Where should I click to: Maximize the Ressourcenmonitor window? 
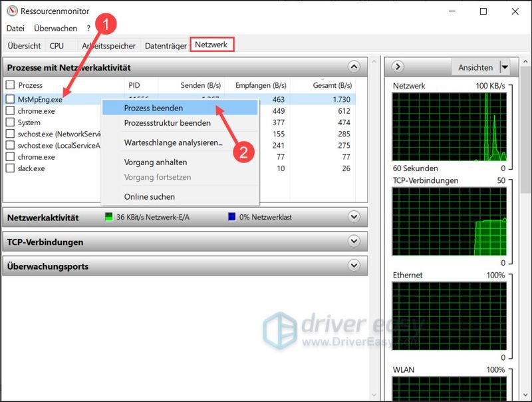pos(483,11)
